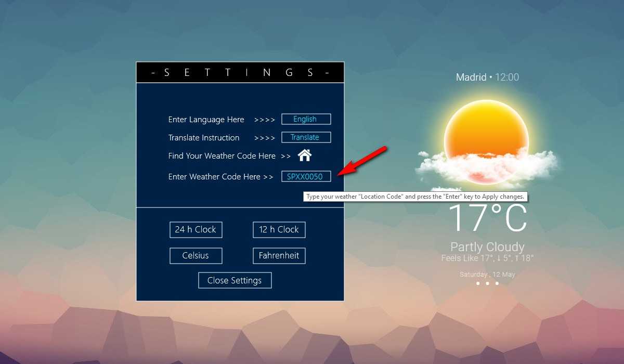
Task: Click the home icon to find weather code
Action: pos(304,155)
